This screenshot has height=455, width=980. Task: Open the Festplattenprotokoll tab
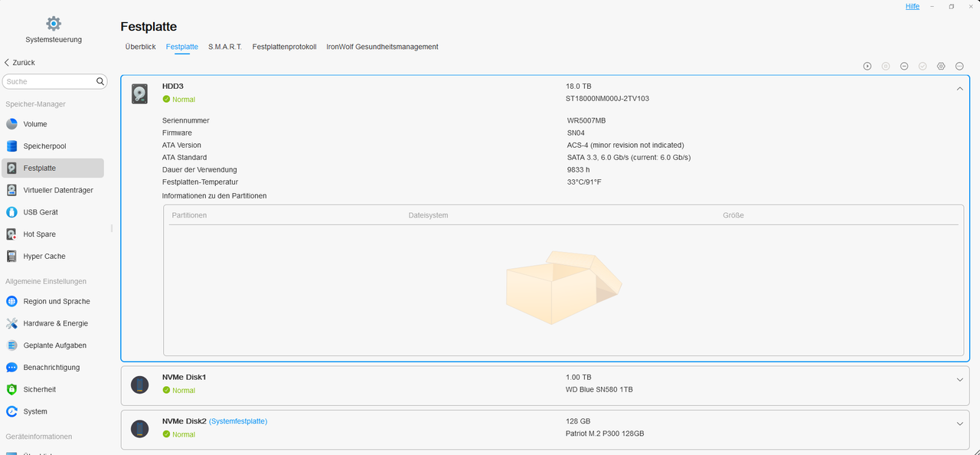pos(284,47)
